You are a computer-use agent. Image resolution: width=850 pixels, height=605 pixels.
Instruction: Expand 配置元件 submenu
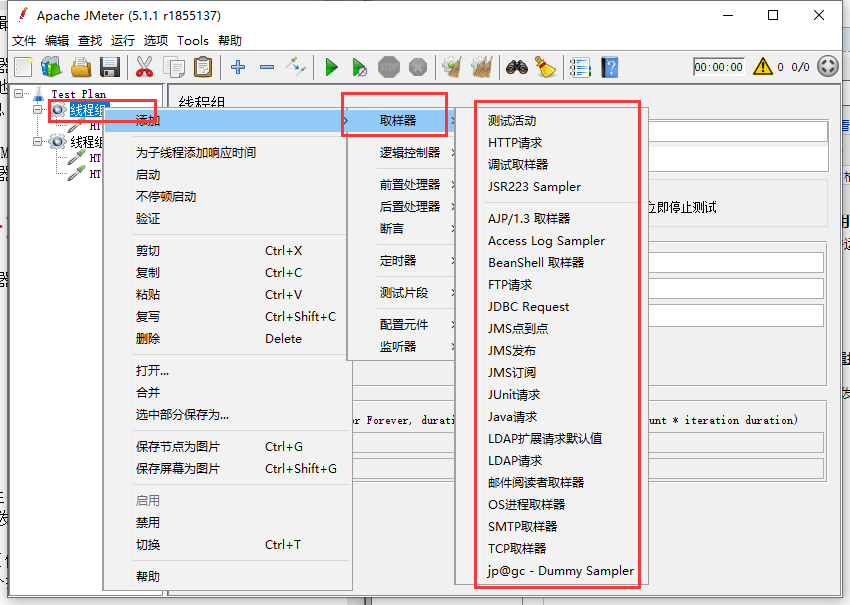pos(401,325)
